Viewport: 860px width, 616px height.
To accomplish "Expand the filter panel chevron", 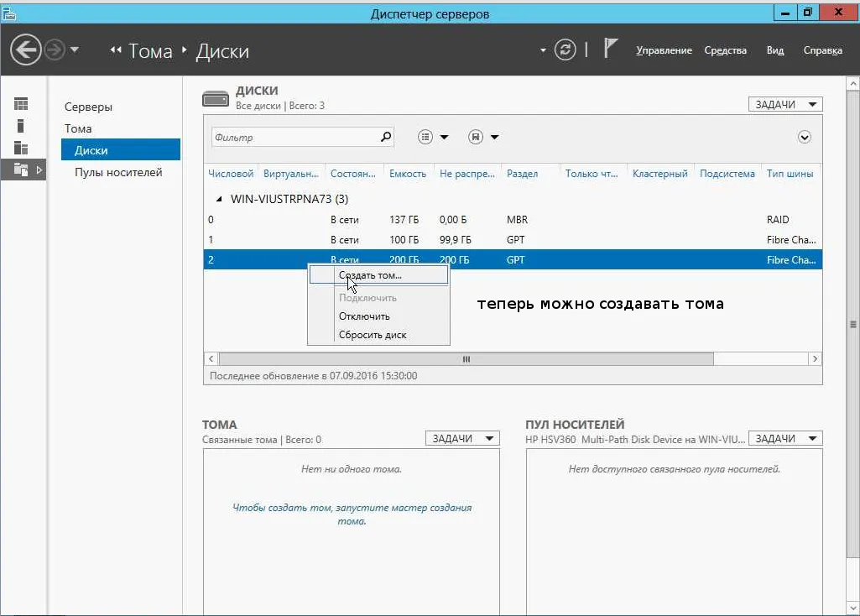I will point(804,137).
